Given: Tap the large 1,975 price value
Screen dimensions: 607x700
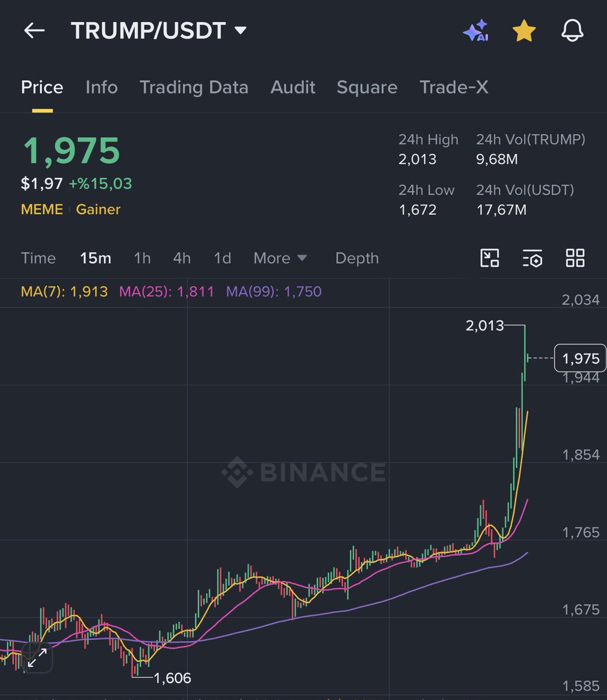Looking at the screenshot, I should (x=71, y=150).
